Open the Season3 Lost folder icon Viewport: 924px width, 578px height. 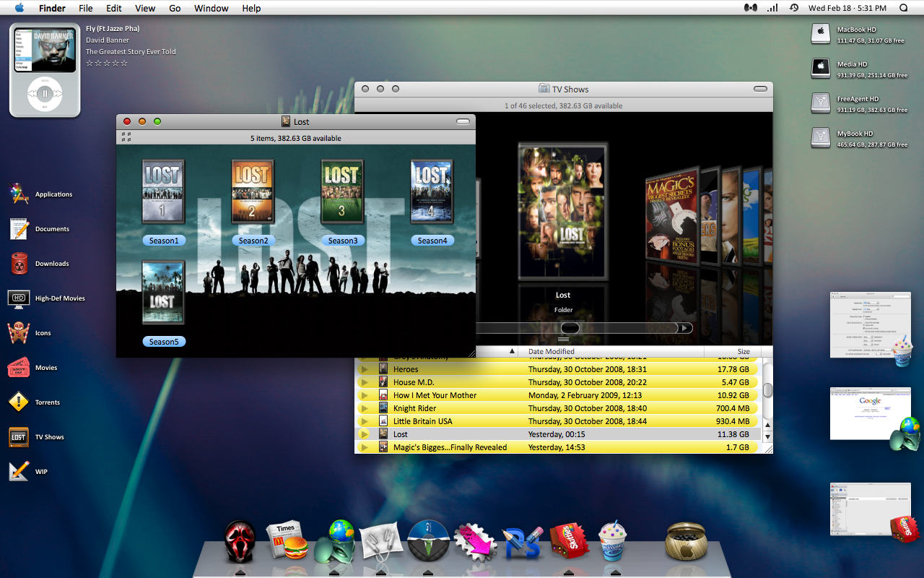342,191
